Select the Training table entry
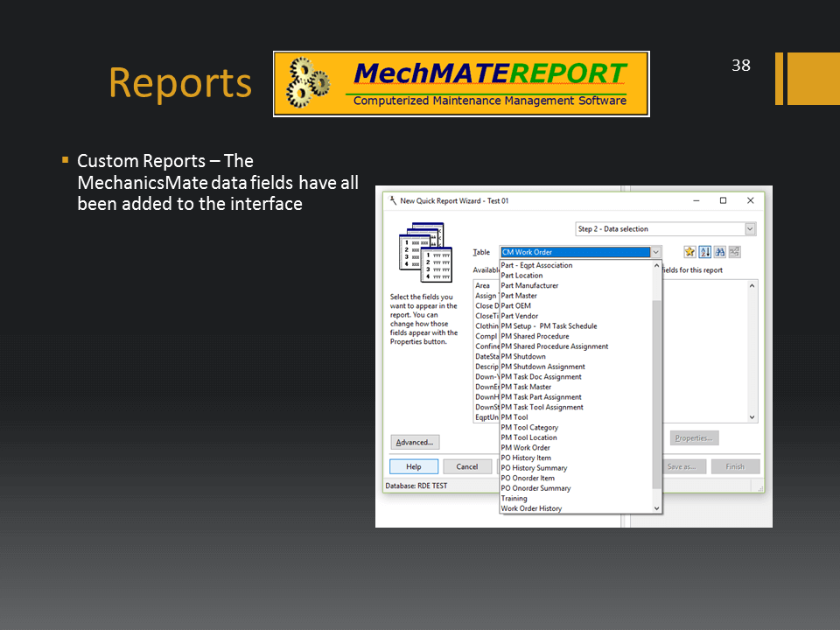The height and width of the screenshot is (630, 840). pos(576,499)
